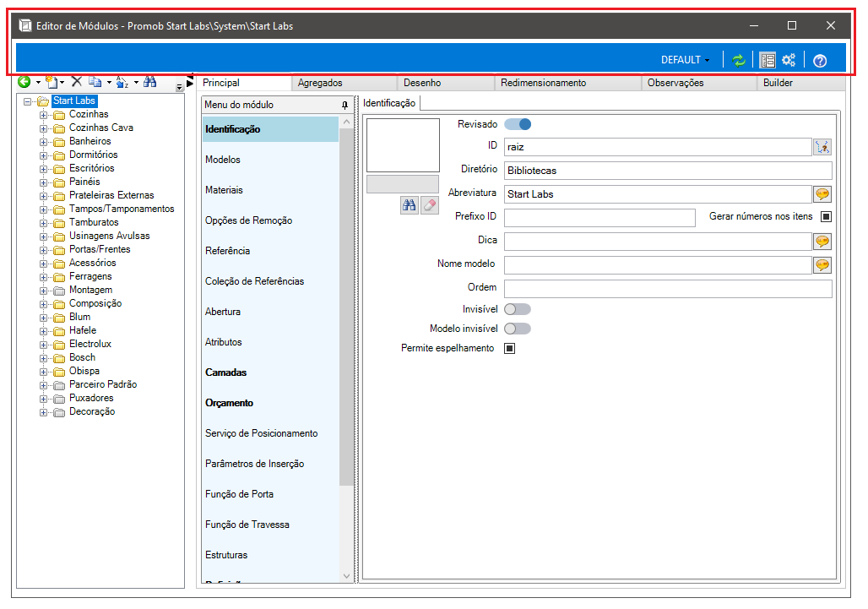The width and height of the screenshot is (868, 609).
Task: Toggle the Revisado switch off
Action: point(518,124)
